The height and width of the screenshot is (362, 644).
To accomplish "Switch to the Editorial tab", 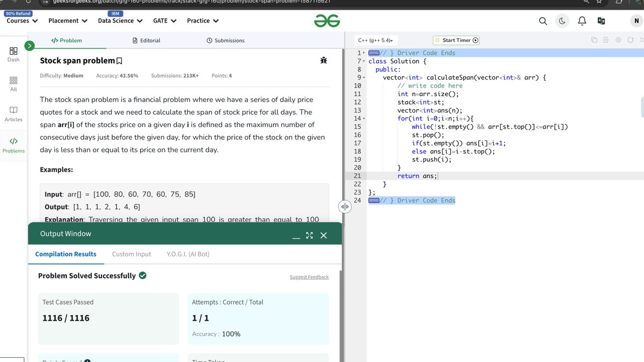I will coord(147,40).
